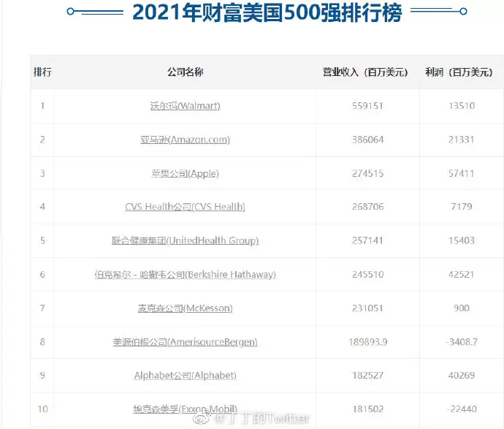
Task: Select CVS Health profit value 7179
Action: [x=462, y=207]
